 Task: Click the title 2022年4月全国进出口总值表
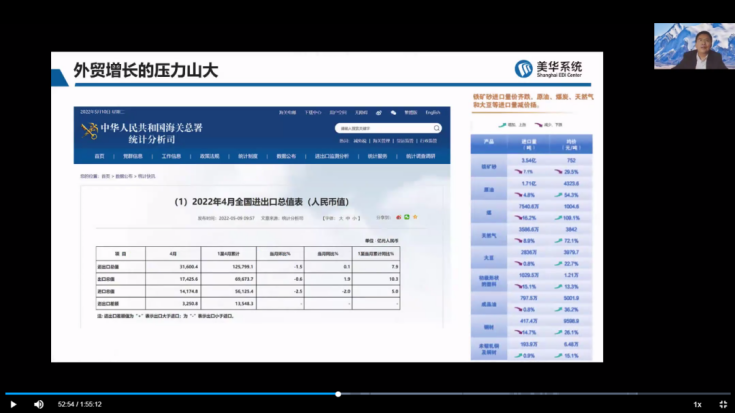click(x=262, y=202)
